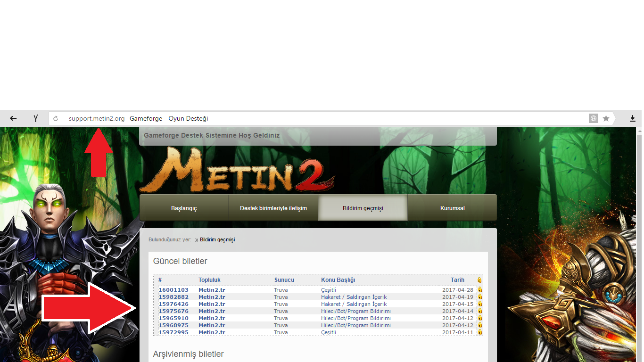Open ticket number 15976426

173,304
